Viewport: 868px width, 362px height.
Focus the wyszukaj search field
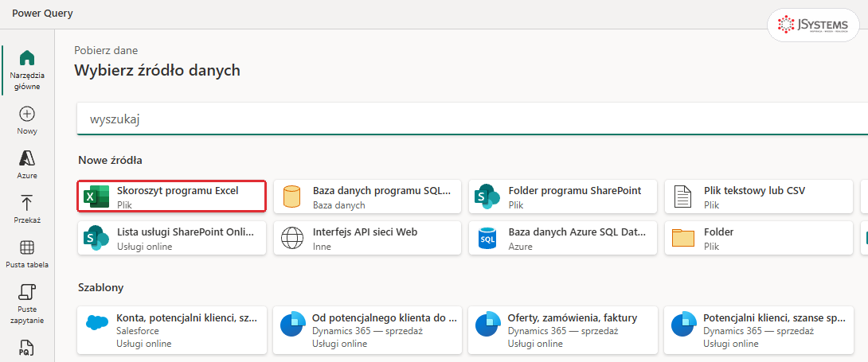[472, 119]
